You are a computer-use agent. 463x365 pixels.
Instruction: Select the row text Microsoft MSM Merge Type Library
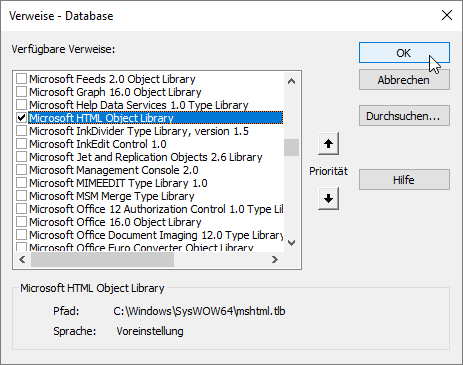point(112,196)
